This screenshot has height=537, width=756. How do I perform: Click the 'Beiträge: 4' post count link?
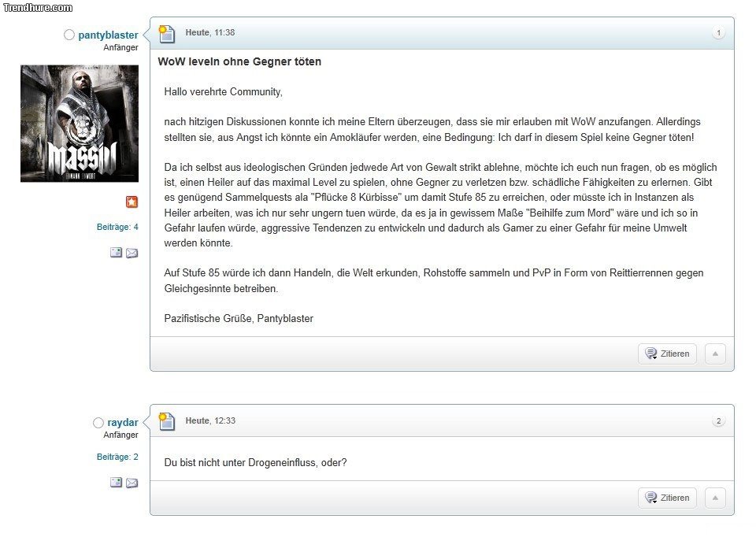click(117, 227)
